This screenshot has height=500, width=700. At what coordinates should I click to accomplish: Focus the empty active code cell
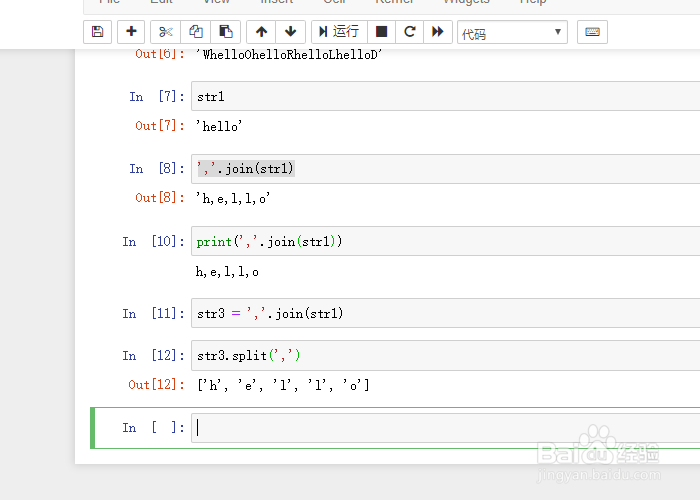[x=446, y=428]
